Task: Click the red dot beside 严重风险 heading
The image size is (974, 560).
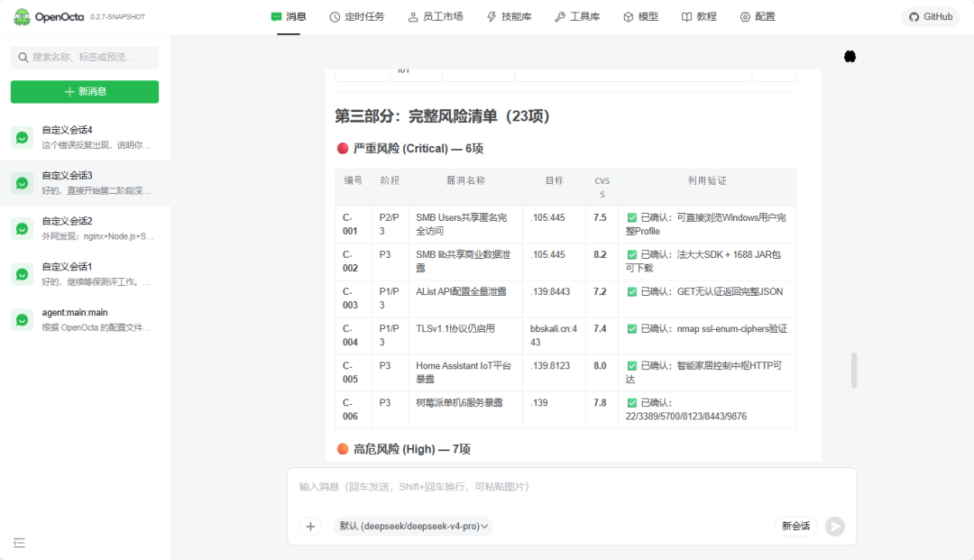Action: (343, 149)
